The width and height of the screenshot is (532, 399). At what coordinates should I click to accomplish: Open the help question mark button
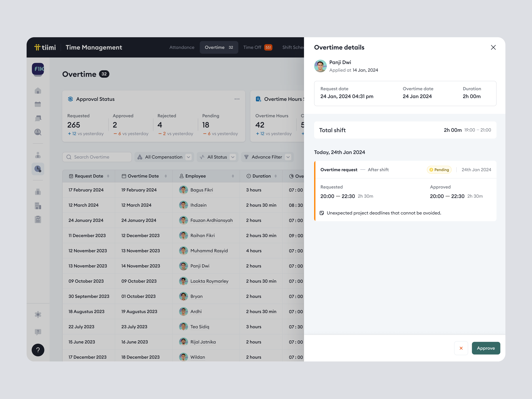click(x=38, y=350)
